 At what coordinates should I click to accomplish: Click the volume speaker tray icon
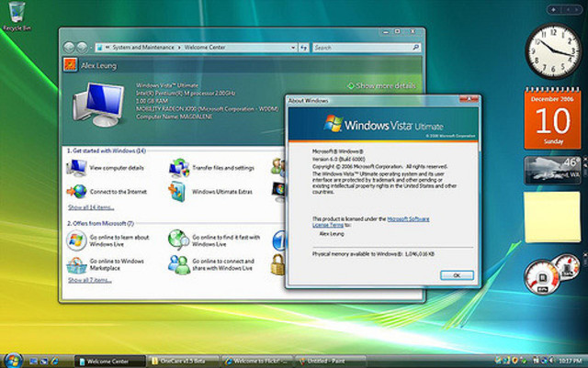click(551, 361)
